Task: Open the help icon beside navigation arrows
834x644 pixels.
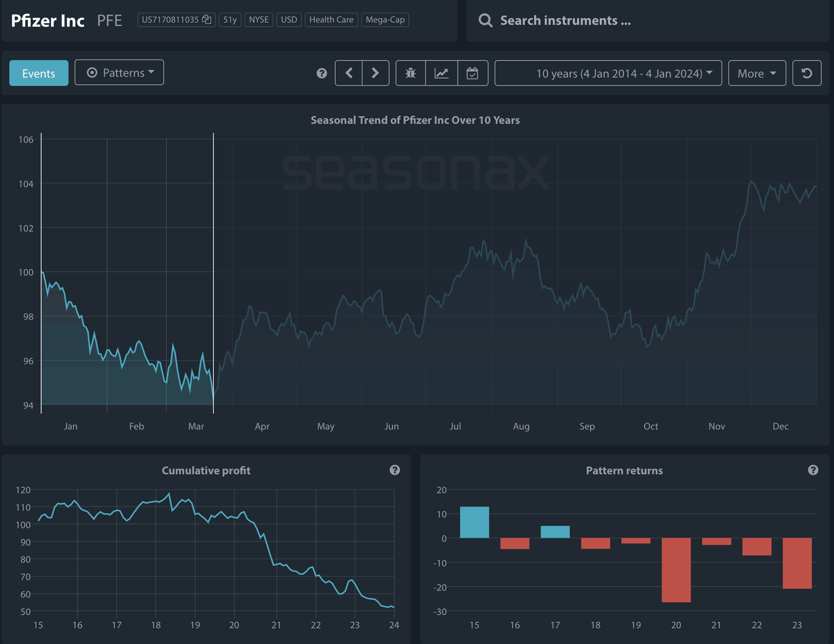Action: tap(321, 73)
